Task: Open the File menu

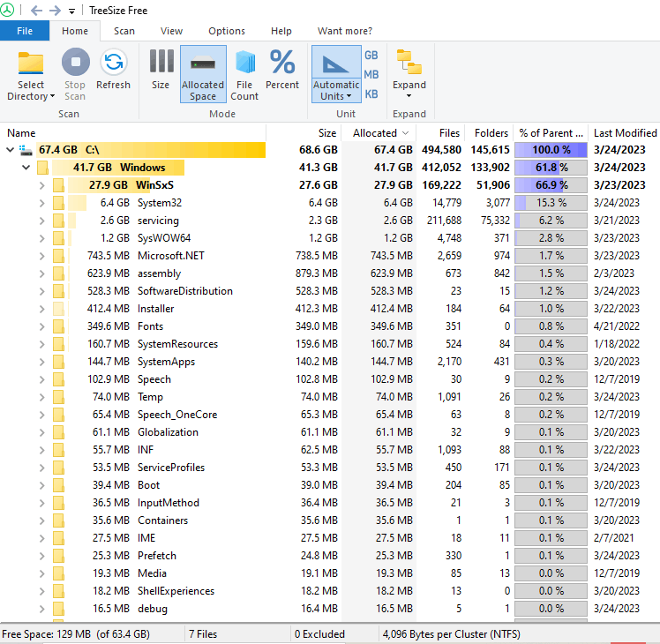Action: pyautogui.click(x=25, y=31)
